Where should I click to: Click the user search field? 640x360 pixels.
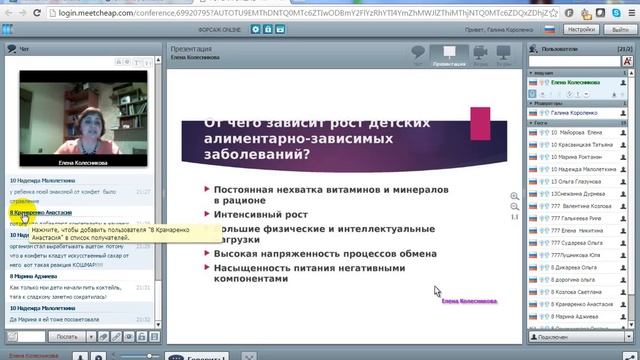click(574, 61)
